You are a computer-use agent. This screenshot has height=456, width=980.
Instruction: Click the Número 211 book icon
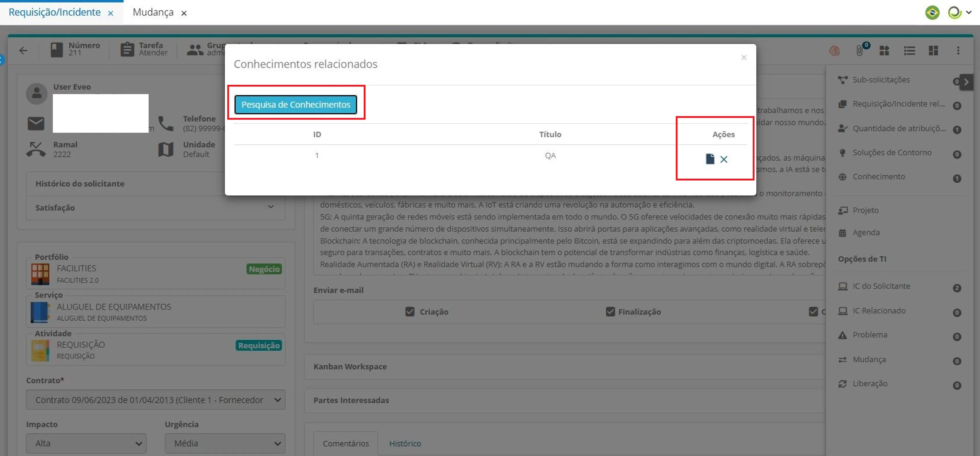point(57,50)
